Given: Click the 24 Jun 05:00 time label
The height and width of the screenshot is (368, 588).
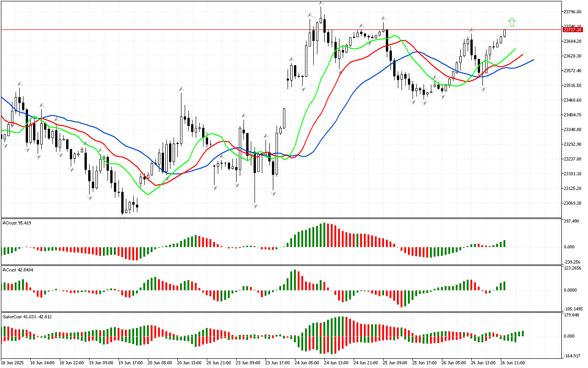Looking at the screenshot, I should pos(307,362).
